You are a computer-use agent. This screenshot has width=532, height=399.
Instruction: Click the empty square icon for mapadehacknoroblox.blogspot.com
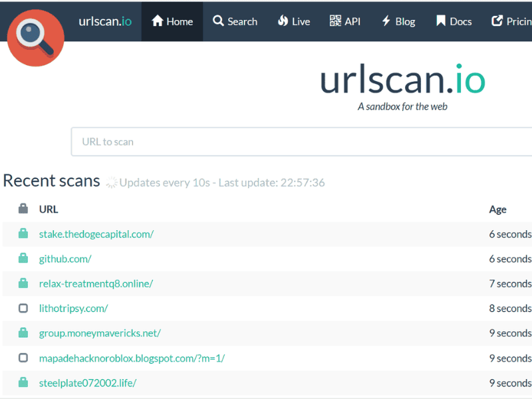click(x=23, y=358)
